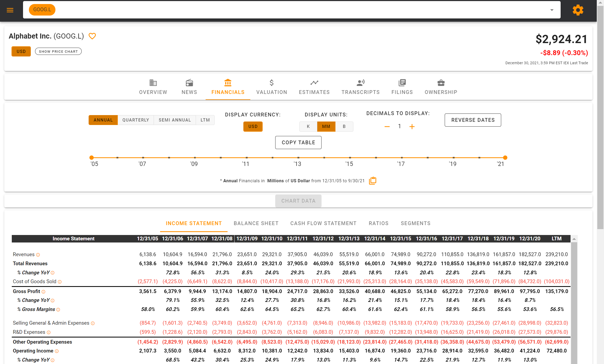Click the LTM column header
Viewport: 604px width, 364px height.
pos(557,239)
